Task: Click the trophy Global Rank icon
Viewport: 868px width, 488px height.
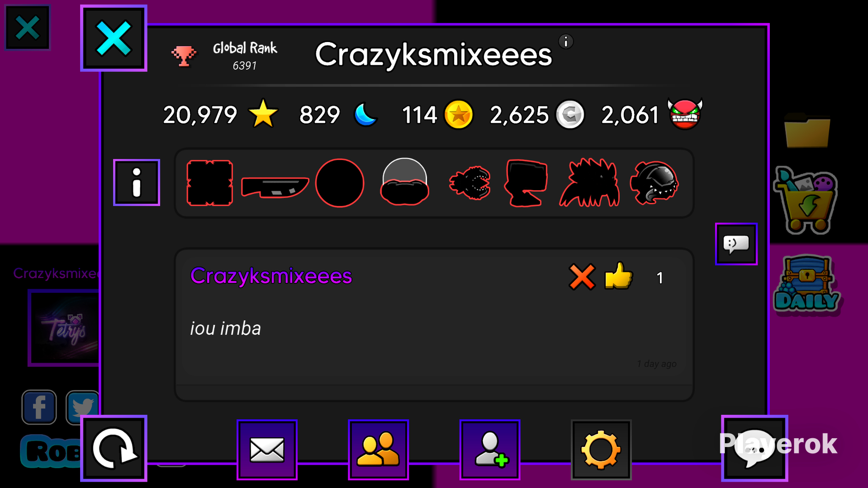Action: pyautogui.click(x=184, y=56)
